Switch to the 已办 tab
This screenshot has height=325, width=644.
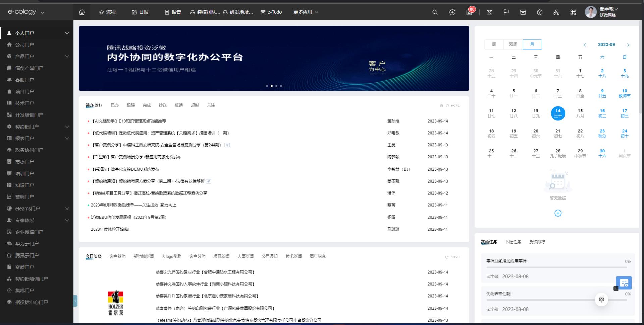(x=115, y=105)
